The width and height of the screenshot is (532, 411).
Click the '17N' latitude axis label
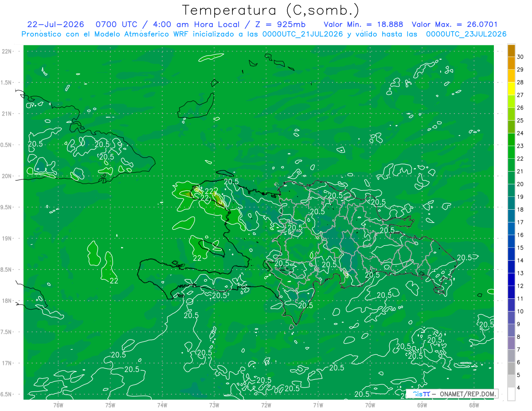coord(7,363)
